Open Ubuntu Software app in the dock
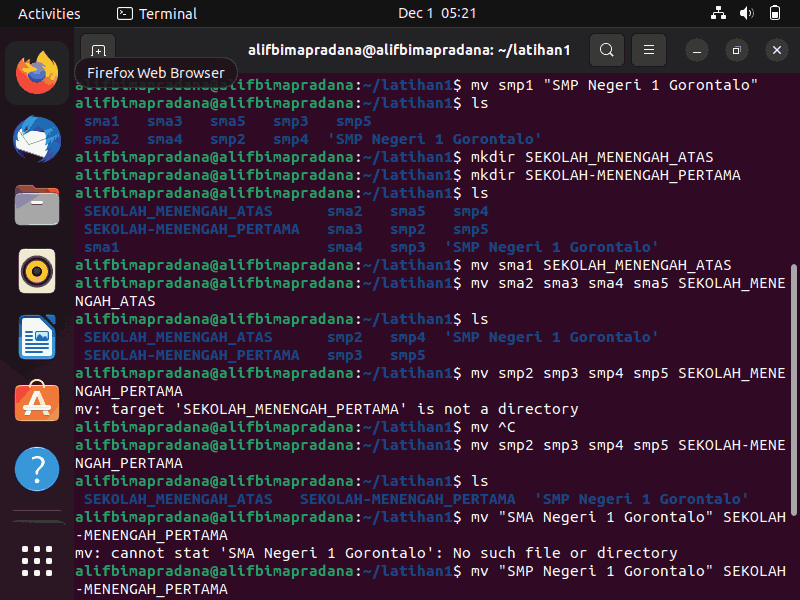 (37, 402)
